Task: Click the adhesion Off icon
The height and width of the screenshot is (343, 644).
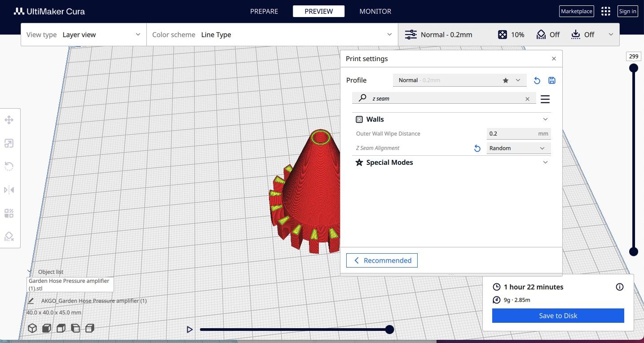Action: pos(576,35)
